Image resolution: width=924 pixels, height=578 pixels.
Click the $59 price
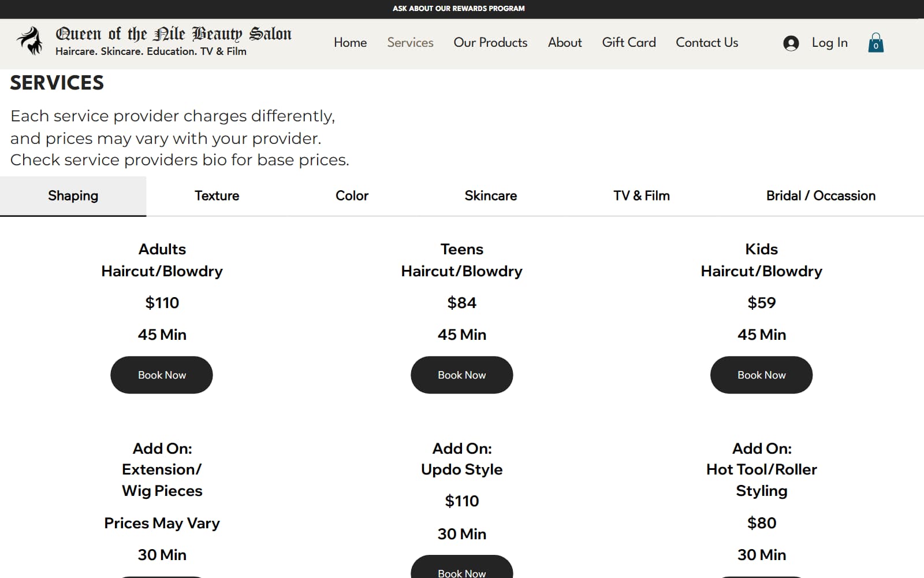(761, 303)
